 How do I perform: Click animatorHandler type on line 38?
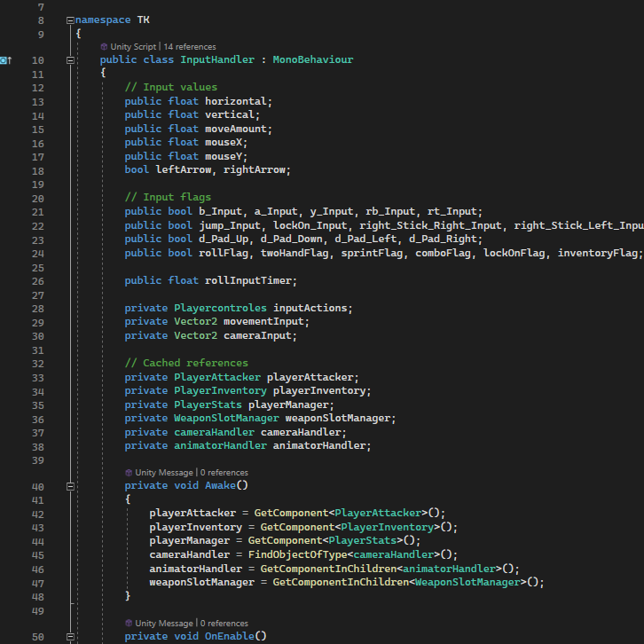221,445
